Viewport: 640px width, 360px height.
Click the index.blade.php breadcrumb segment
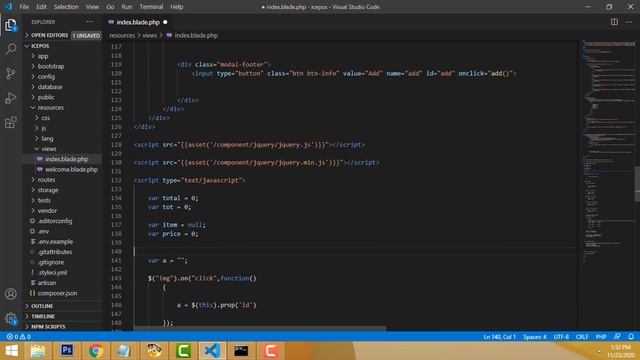point(192,36)
